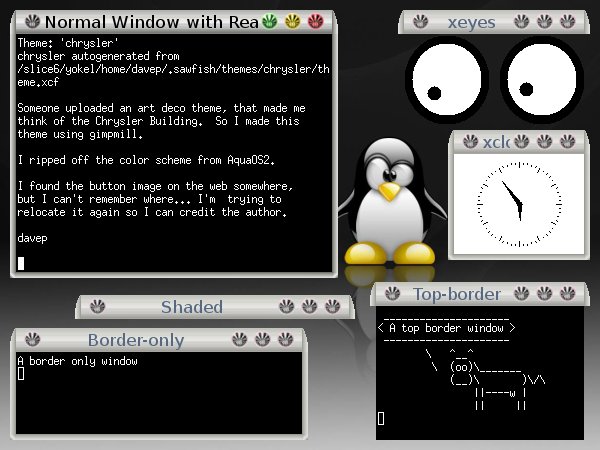This screenshot has height=450, width=600.
Task: Click the 'Border-only' title text
Action: [x=136, y=341]
